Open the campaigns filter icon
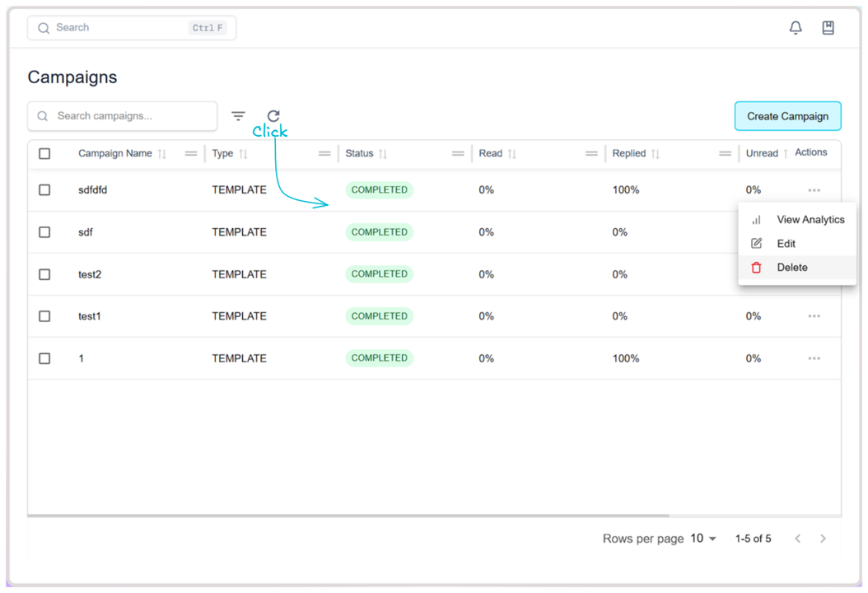Image resolution: width=868 pixels, height=593 pixels. point(238,116)
